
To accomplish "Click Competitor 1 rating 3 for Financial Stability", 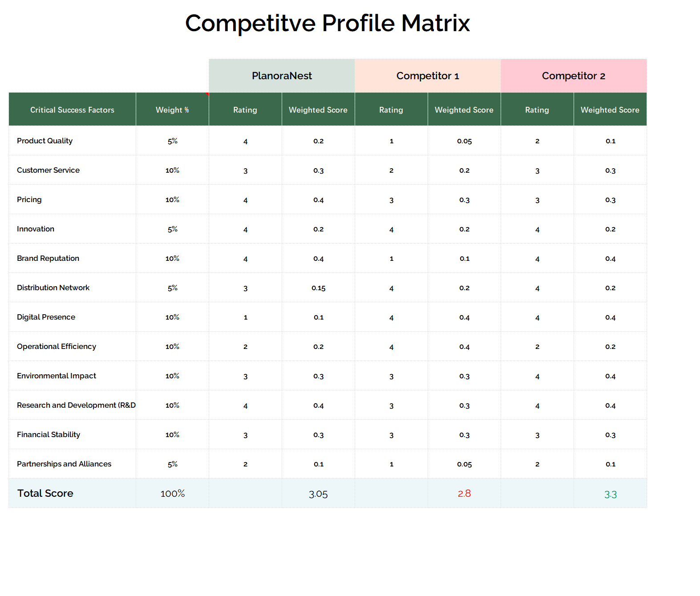I will point(392,435).
